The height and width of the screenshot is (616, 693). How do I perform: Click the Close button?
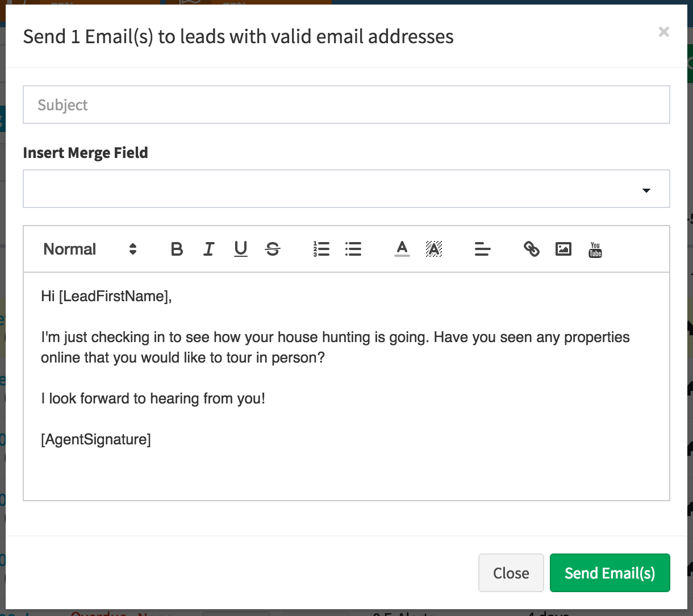pos(511,573)
